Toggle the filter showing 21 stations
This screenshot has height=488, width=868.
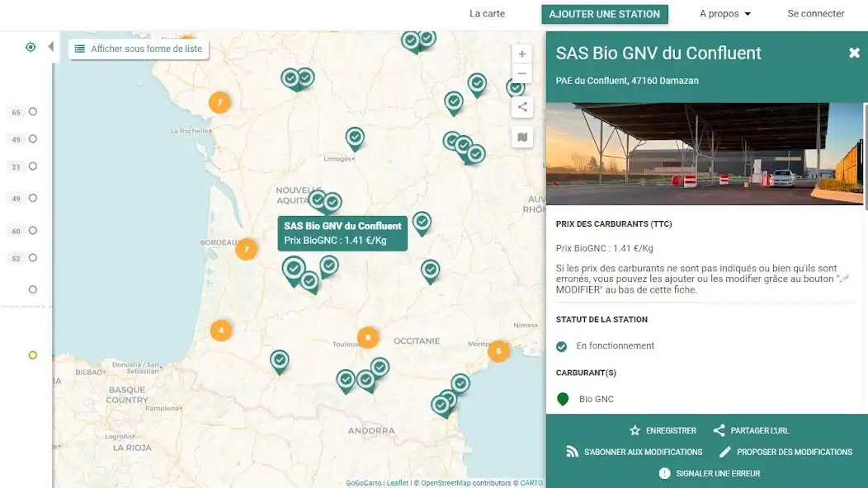pyautogui.click(x=32, y=167)
